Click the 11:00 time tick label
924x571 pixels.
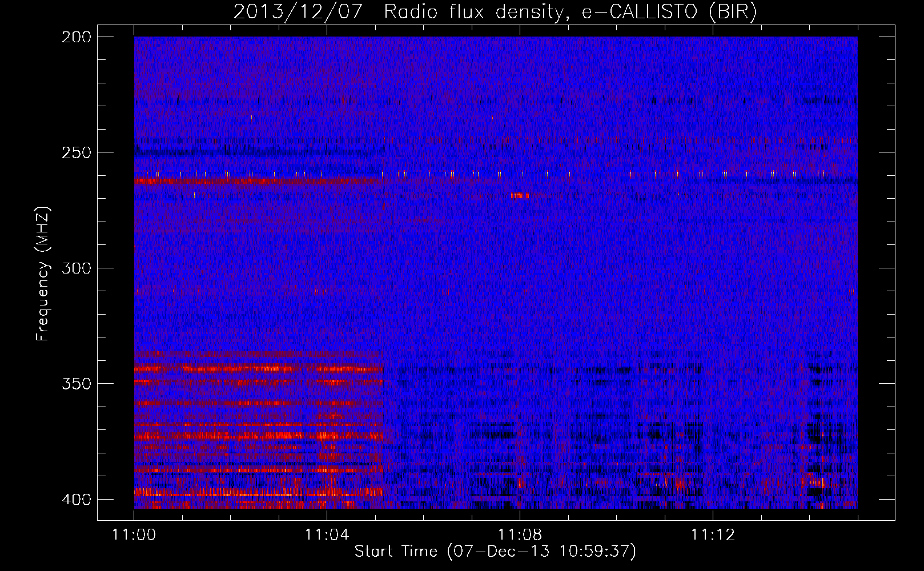point(134,534)
